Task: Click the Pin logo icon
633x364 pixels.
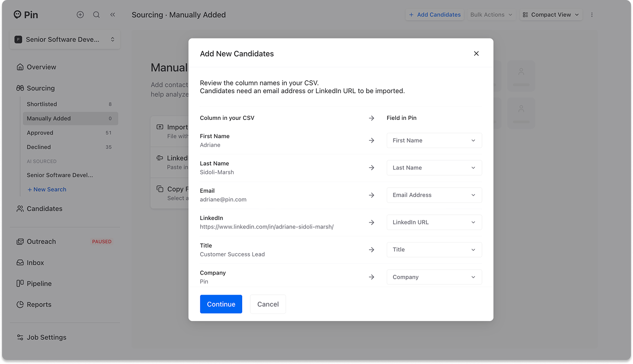Action: (x=18, y=15)
